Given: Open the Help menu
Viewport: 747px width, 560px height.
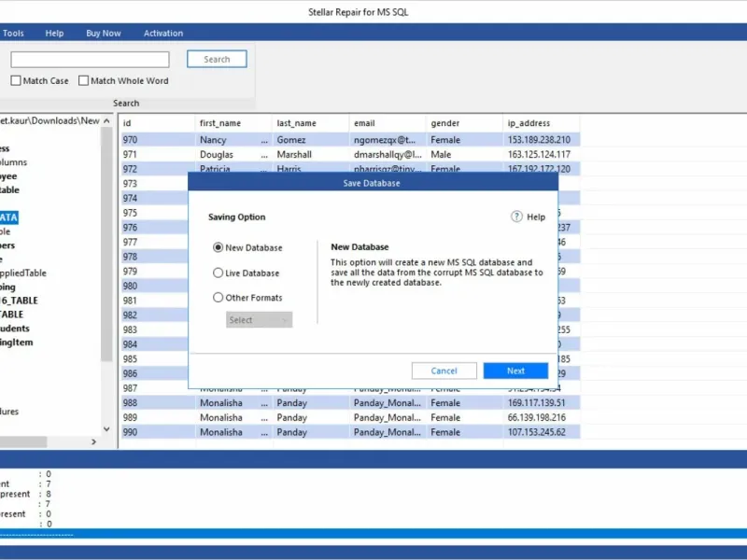Looking at the screenshot, I should 54,33.
